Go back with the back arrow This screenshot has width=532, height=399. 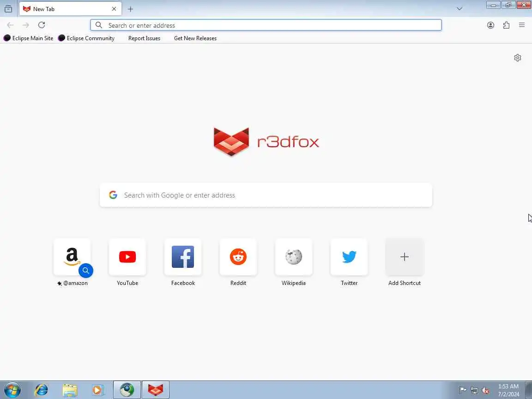[10, 25]
